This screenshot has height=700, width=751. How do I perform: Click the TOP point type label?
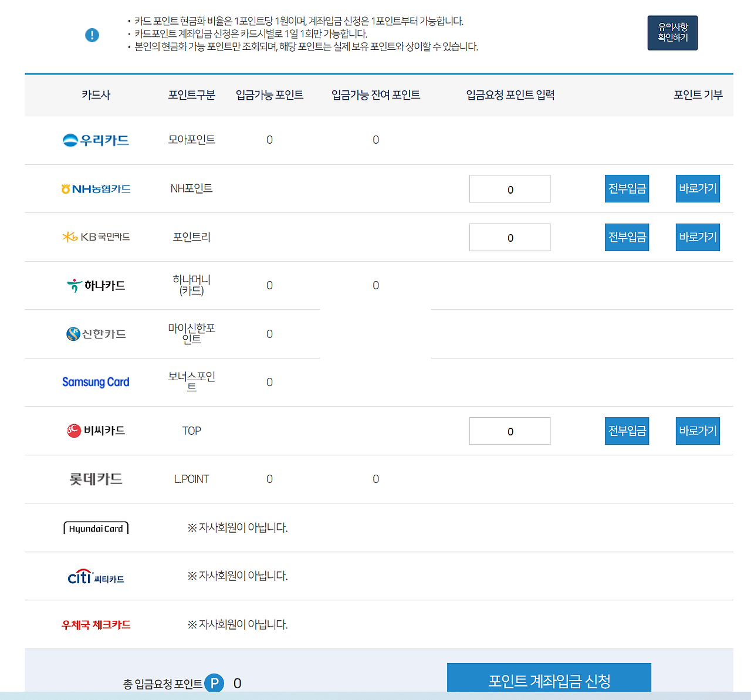tap(191, 431)
